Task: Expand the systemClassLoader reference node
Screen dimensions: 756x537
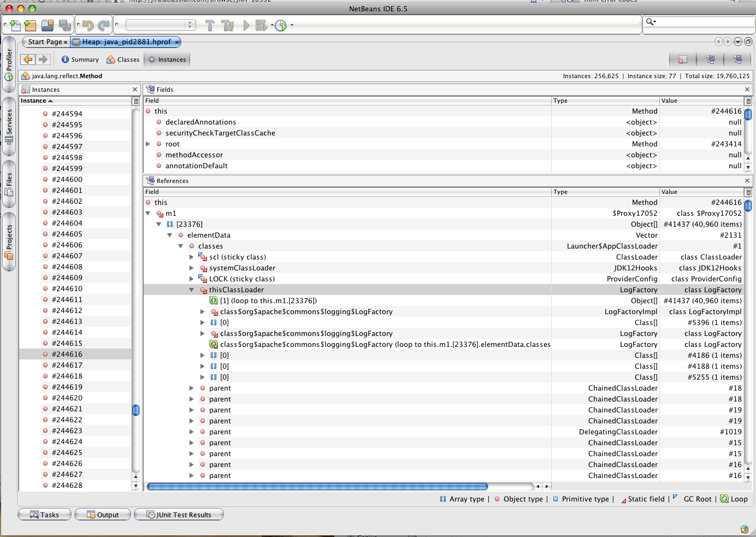Action: coord(192,268)
